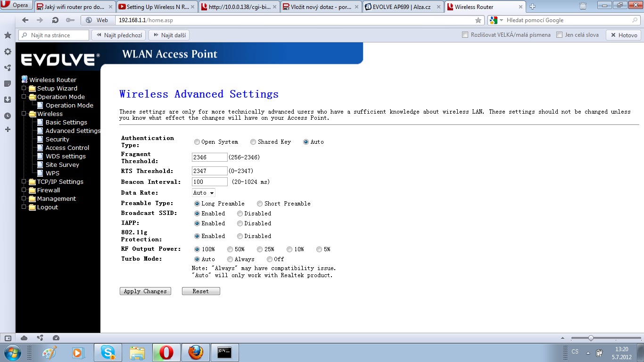644x362 pixels.
Task: Open the Google search engine dropdown arrow
Action: coord(501,20)
